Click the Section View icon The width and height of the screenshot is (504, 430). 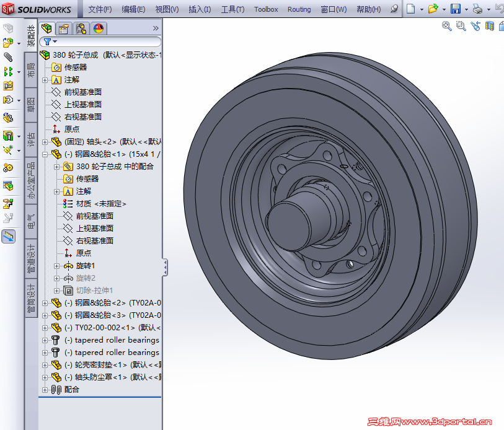point(489,26)
